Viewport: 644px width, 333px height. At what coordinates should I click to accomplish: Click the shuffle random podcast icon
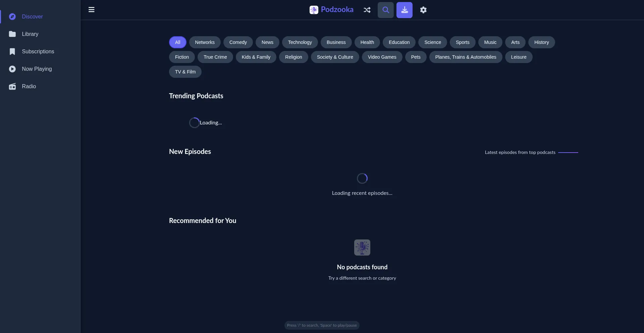pos(367,10)
